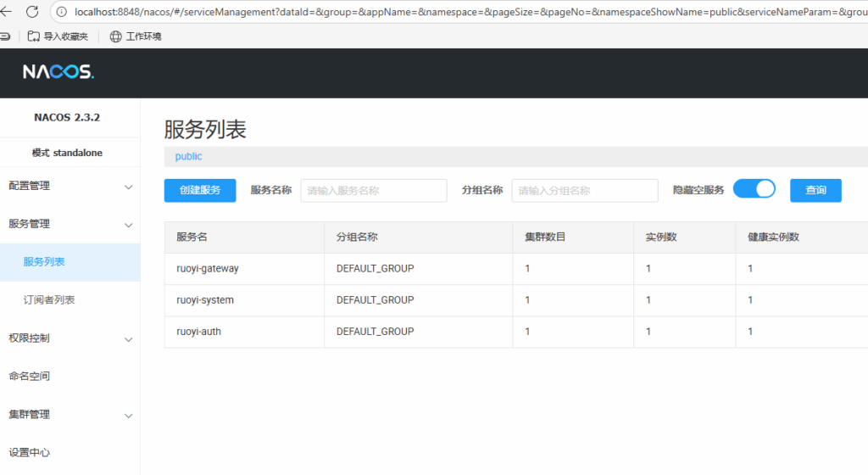Image resolution: width=868 pixels, height=475 pixels.
Task: Select 服务列表 in the sidebar
Action: [x=44, y=262]
